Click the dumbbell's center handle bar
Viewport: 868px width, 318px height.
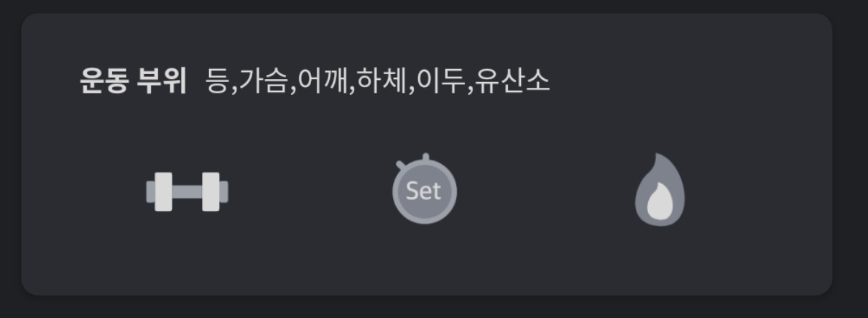[x=188, y=191]
